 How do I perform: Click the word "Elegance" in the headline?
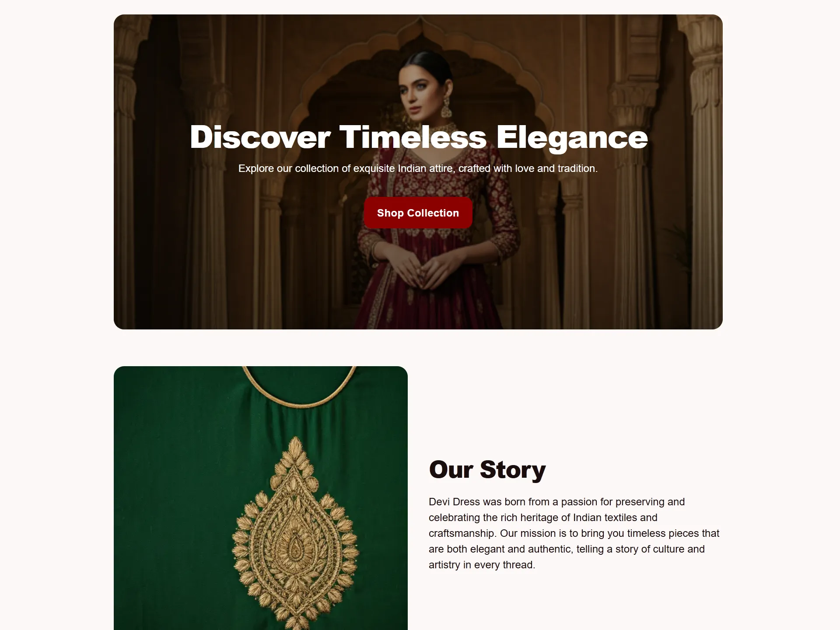click(x=572, y=138)
